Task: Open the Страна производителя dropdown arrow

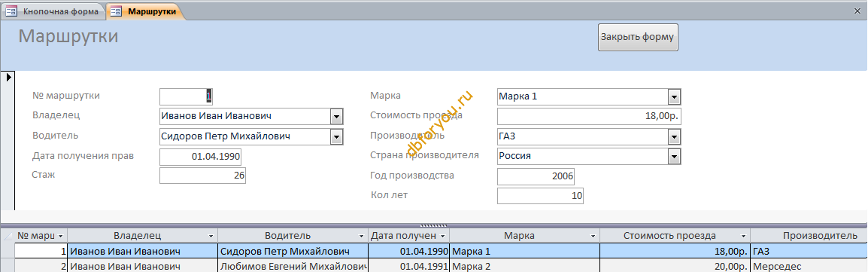Action: 674,156
